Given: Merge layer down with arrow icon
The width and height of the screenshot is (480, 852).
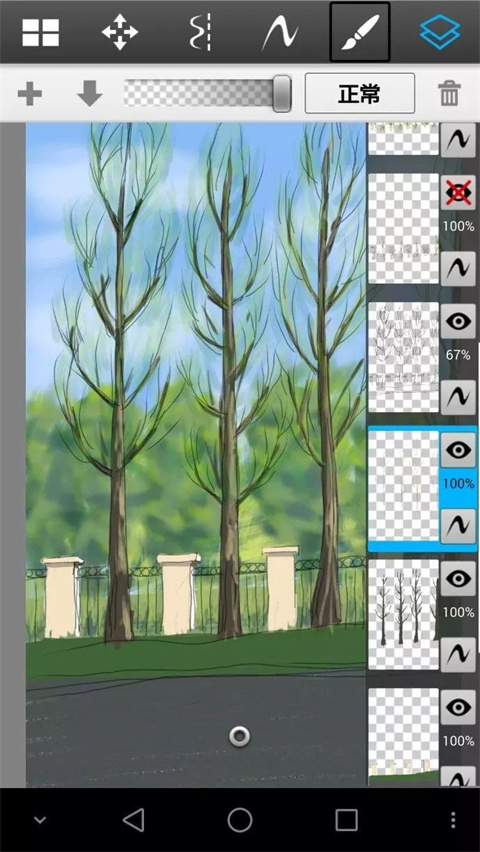Looking at the screenshot, I should (x=90, y=93).
